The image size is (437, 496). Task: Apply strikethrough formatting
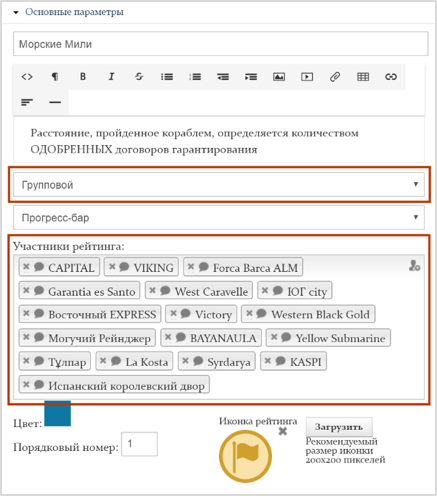coord(139,77)
